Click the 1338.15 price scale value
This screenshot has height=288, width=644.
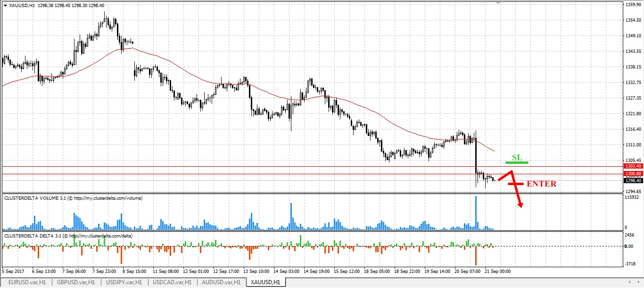click(x=633, y=67)
